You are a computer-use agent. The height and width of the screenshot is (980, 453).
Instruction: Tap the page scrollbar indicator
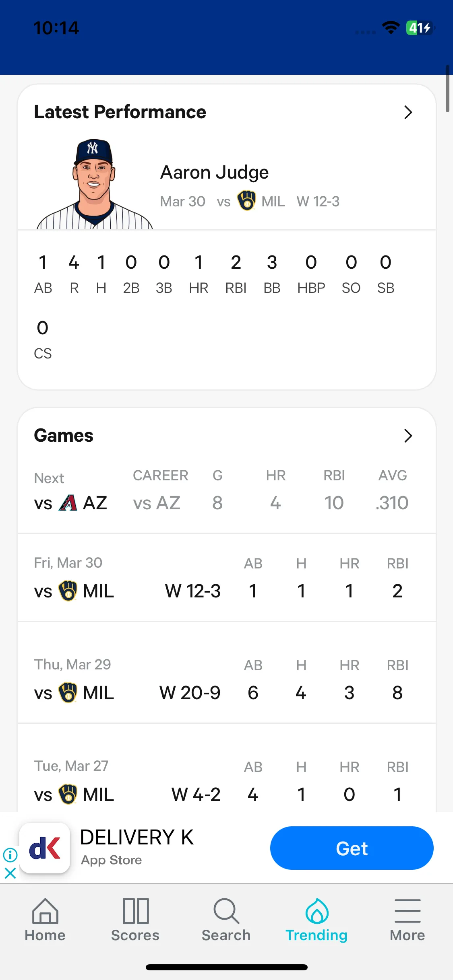pyautogui.click(x=447, y=89)
